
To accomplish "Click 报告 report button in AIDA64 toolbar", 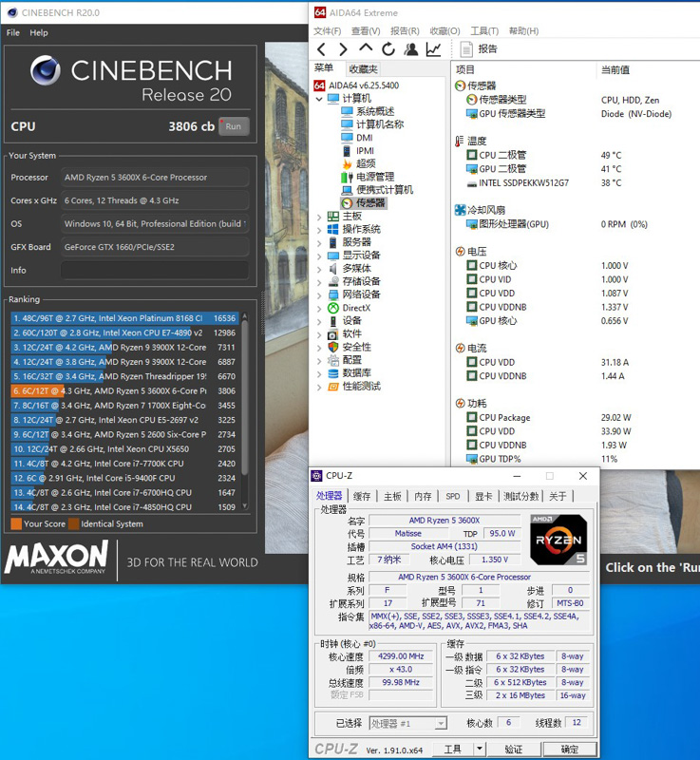I will click(479, 49).
